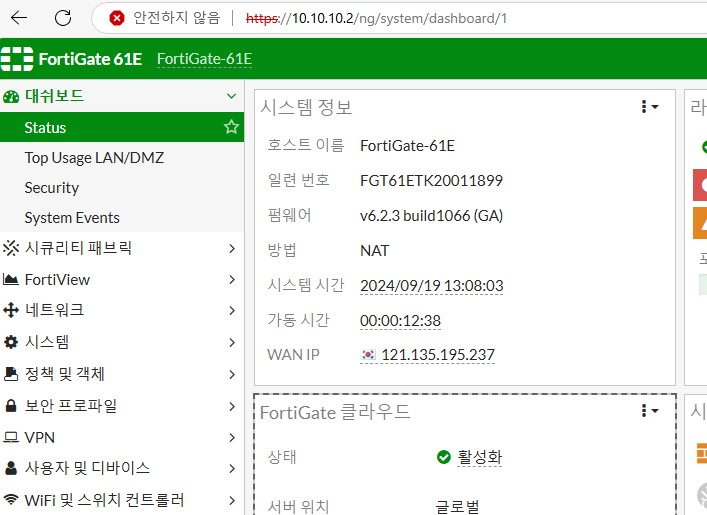Click the browser back arrow
Image resolution: width=707 pixels, height=515 pixels.
[19, 18]
